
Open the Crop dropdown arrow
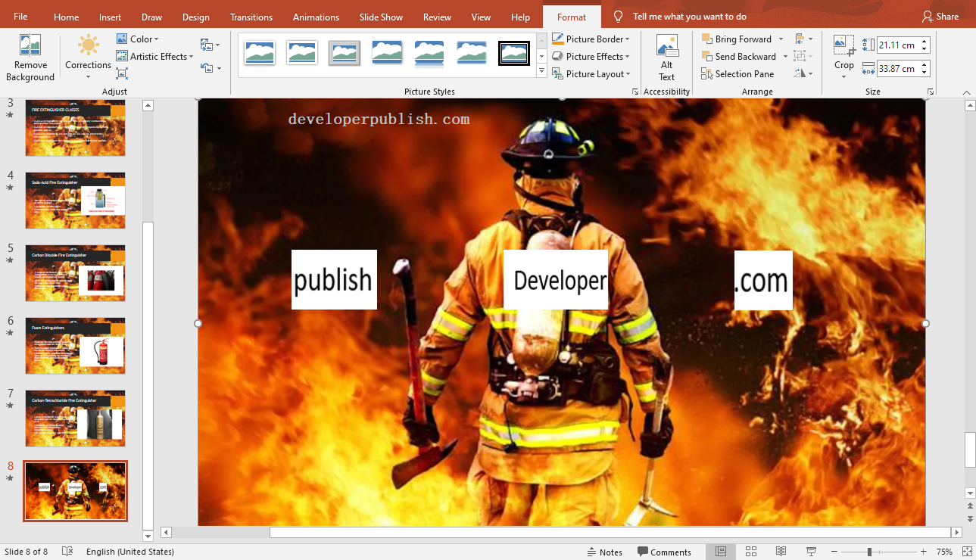click(x=844, y=76)
